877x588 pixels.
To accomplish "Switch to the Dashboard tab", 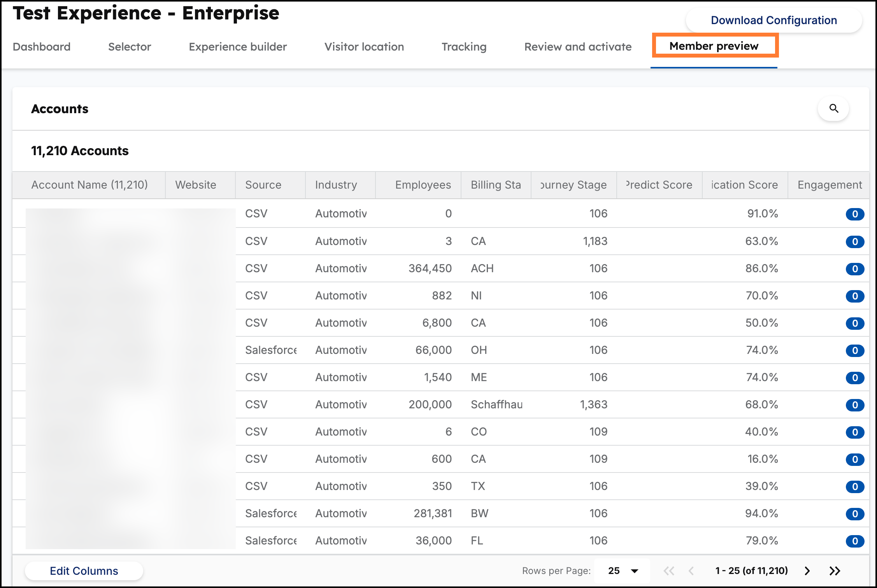I will tap(41, 47).
